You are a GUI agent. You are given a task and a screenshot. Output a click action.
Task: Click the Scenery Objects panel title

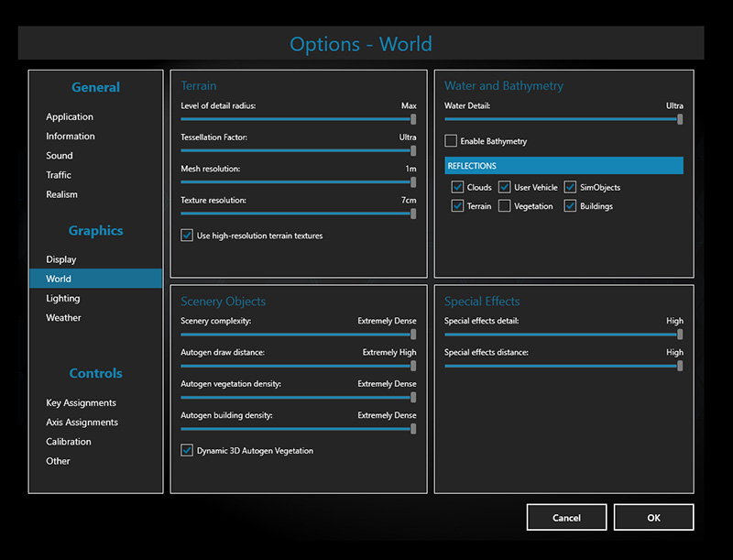click(223, 302)
